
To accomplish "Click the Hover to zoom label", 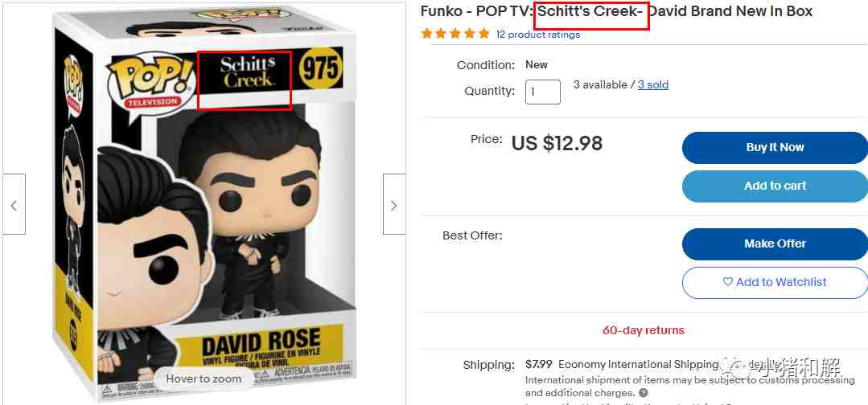I will (204, 378).
